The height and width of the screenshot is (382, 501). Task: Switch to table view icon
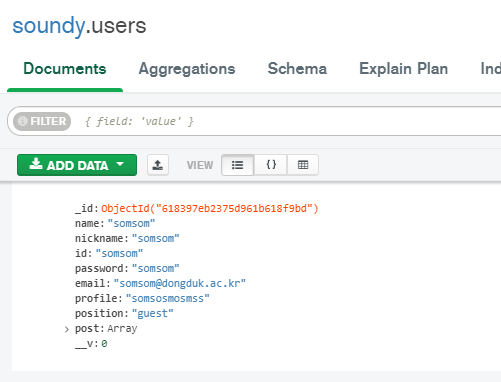[303, 165]
